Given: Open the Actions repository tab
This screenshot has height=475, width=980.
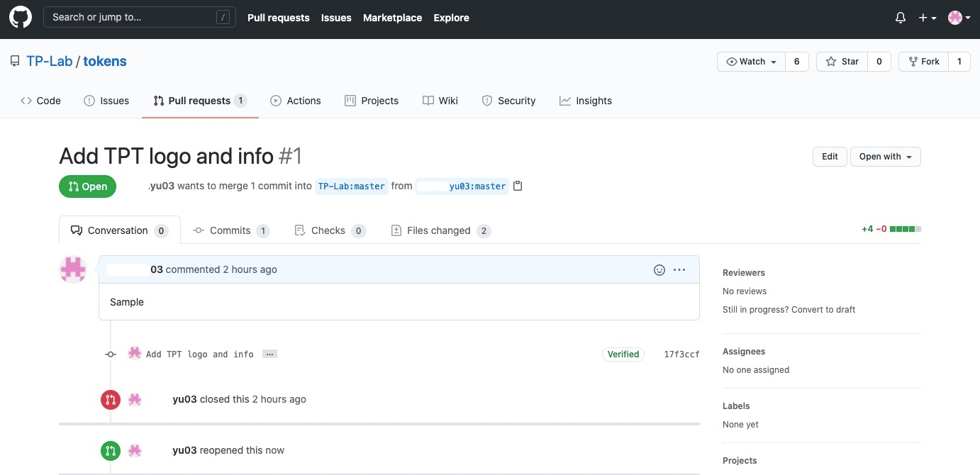Looking at the screenshot, I should (296, 101).
